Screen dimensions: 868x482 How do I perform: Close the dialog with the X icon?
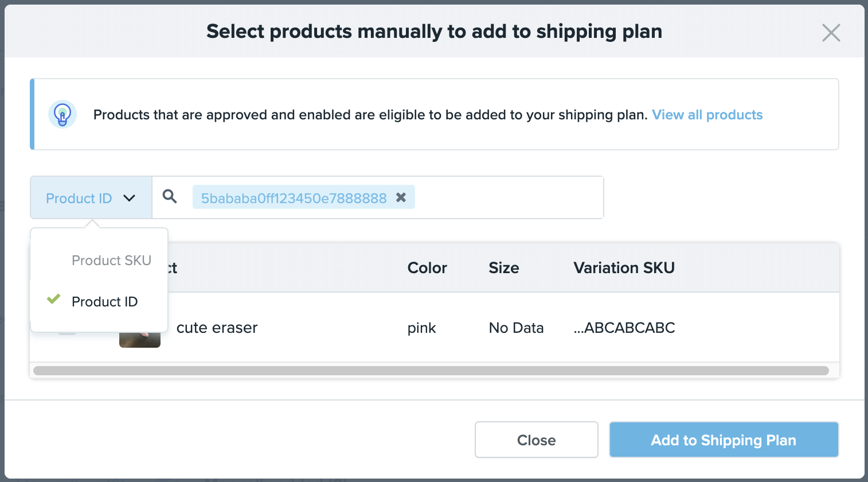point(831,33)
